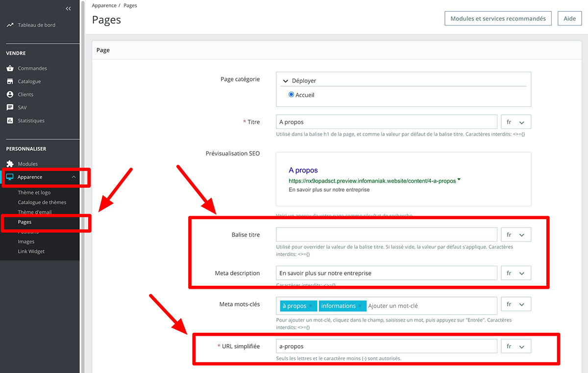Click the Statistiques bar chart icon
This screenshot has height=373, width=588.
click(10, 121)
